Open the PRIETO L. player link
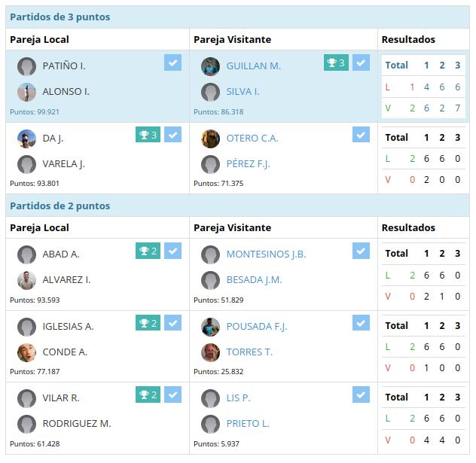The height and width of the screenshot is (463, 476). pos(248,423)
